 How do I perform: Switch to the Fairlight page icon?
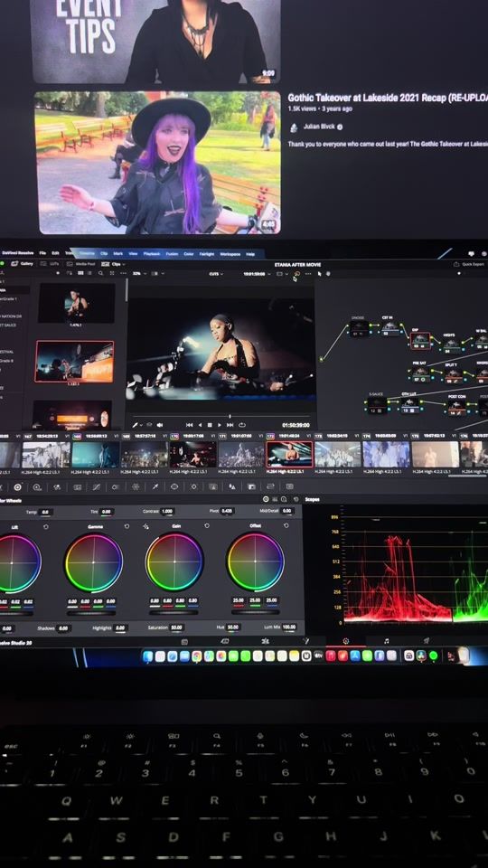386,641
